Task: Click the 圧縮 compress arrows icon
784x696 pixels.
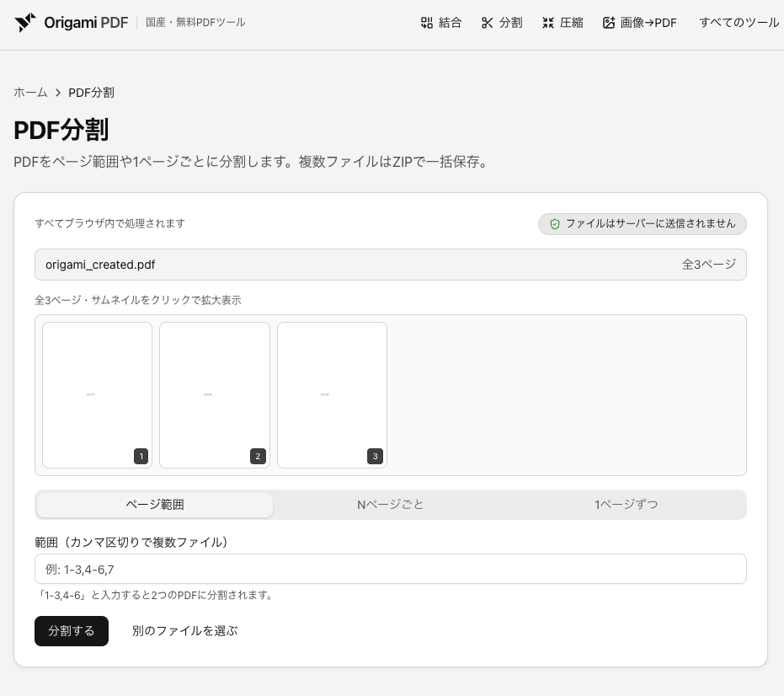Action: (548, 23)
